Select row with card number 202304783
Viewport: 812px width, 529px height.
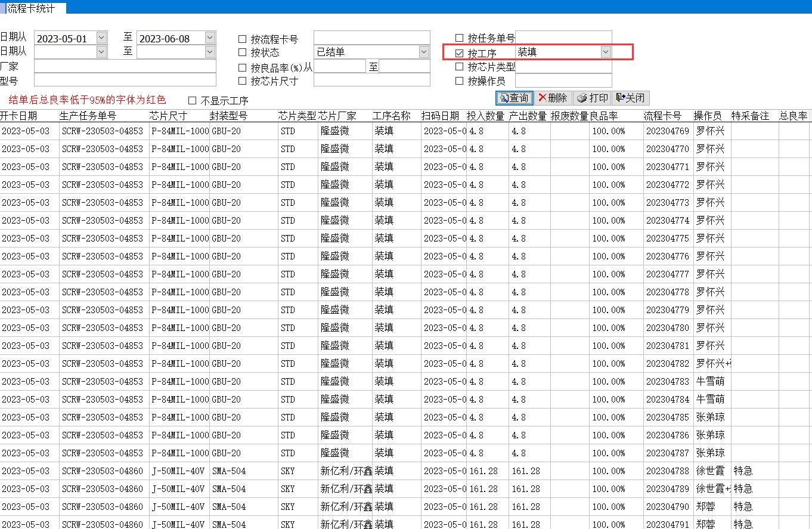[x=667, y=382]
